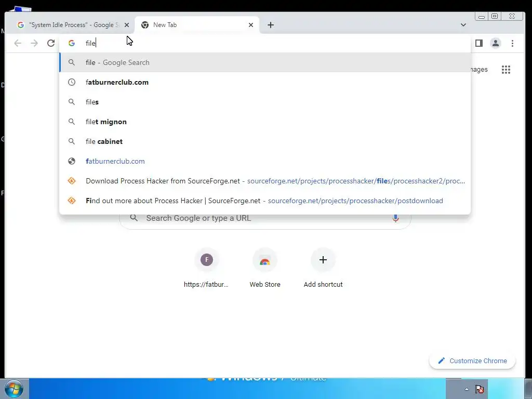Open the side panel icon
This screenshot has height=399, width=532.
[x=478, y=43]
